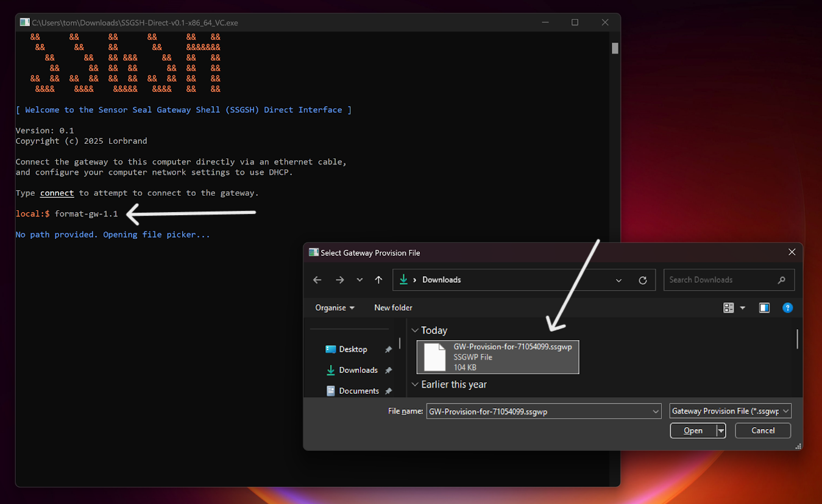
Task: Click the Downloads folder icon in breadcrumb
Action: point(403,280)
